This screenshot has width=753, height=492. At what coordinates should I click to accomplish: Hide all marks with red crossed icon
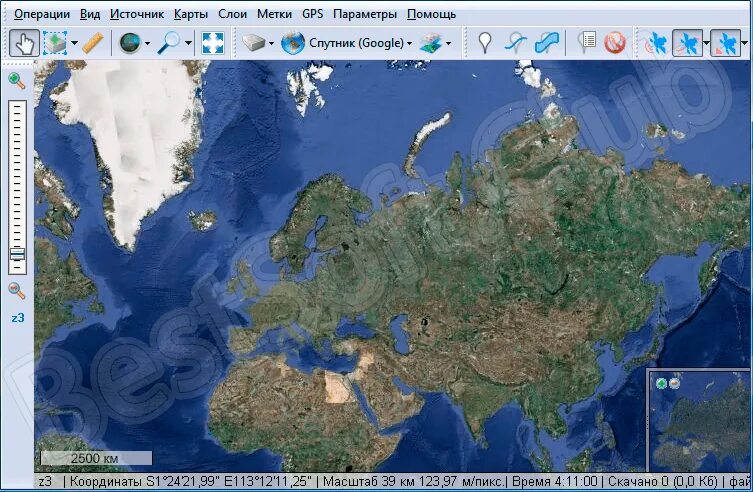click(x=615, y=43)
